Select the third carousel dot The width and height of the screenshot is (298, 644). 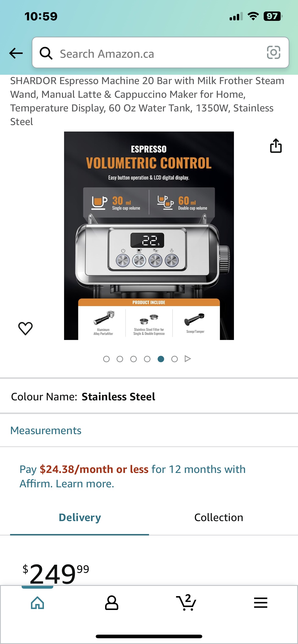tap(134, 358)
